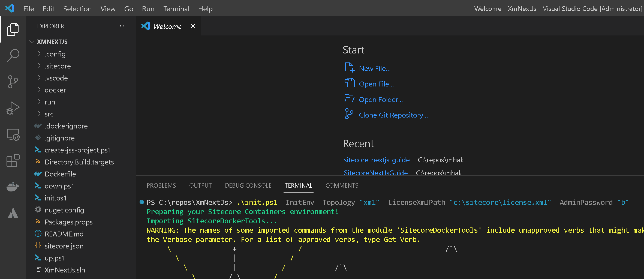Switch to the PROBLEMS panel tab
This screenshot has height=279, width=644.
tap(161, 185)
